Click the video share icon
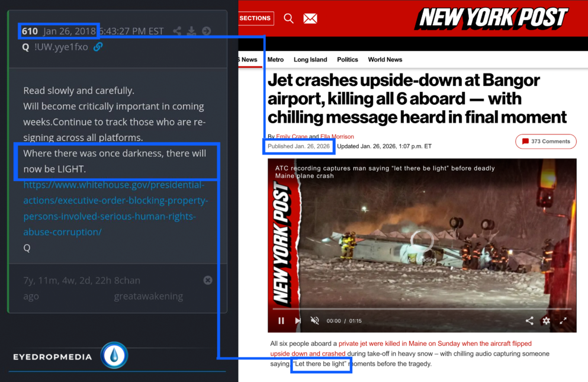The height and width of the screenshot is (382, 588). (x=529, y=320)
